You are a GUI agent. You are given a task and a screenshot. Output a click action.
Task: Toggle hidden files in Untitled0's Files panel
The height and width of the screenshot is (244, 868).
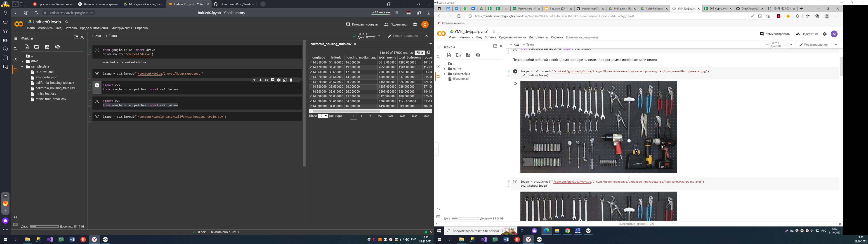(x=58, y=47)
